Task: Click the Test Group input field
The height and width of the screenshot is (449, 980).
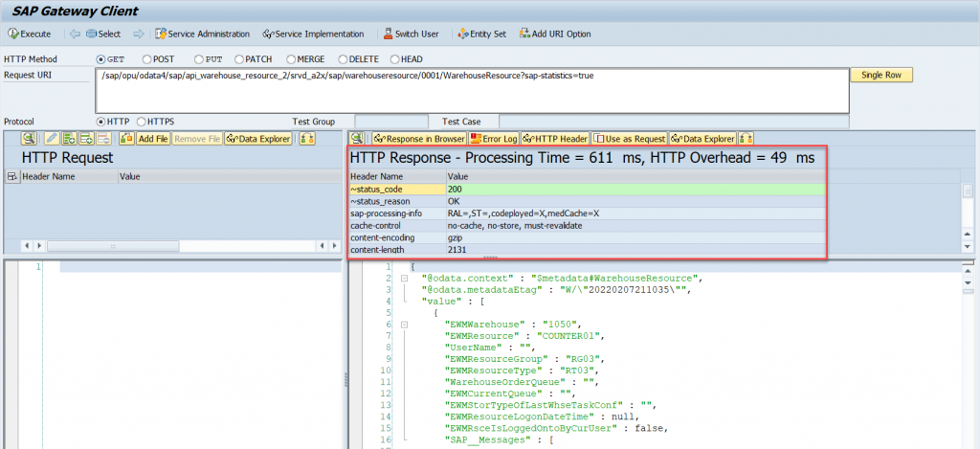Action: tap(391, 122)
